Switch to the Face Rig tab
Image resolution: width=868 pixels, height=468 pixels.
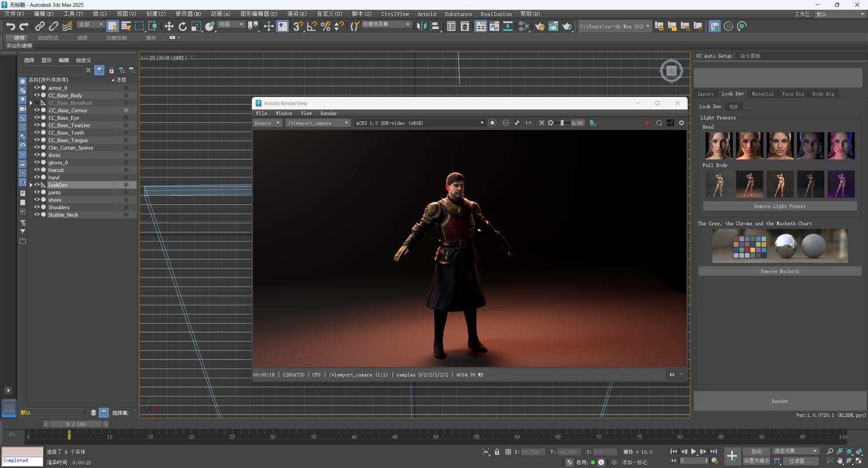(793, 94)
